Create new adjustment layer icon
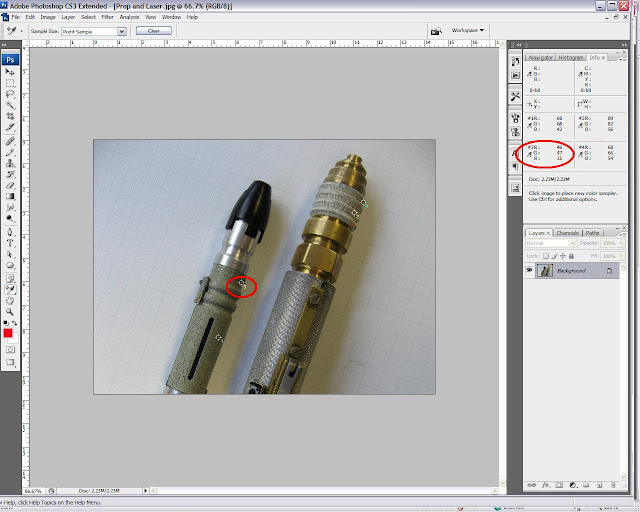Image resolution: width=640 pixels, height=512 pixels. tap(573, 485)
